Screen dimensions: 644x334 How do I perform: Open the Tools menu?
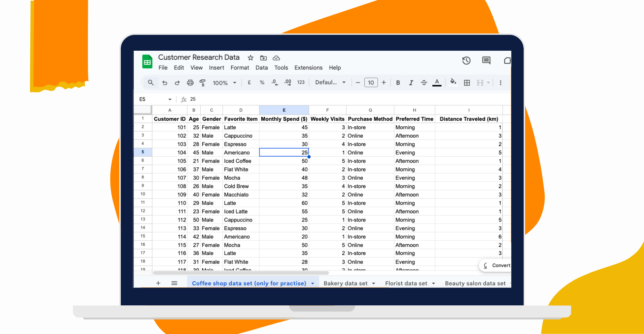tap(281, 68)
